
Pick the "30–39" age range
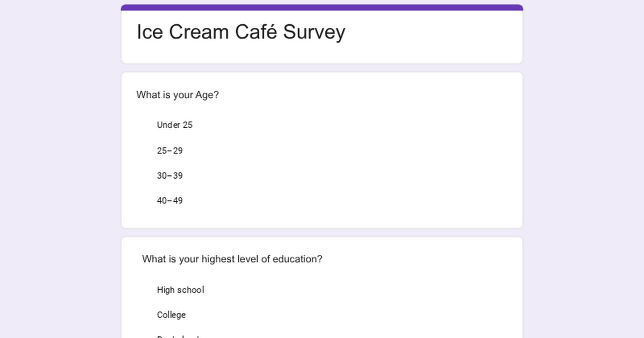pyautogui.click(x=170, y=175)
